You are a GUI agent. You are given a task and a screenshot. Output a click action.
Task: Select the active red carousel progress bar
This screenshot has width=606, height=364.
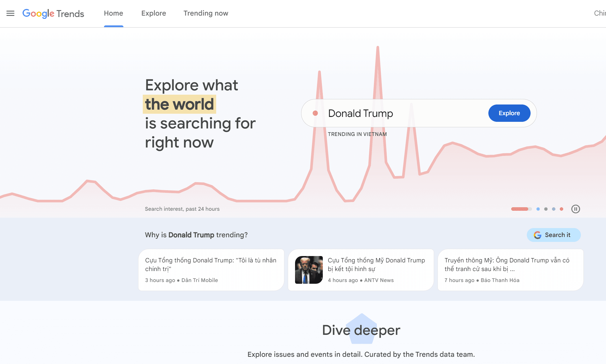point(521,209)
